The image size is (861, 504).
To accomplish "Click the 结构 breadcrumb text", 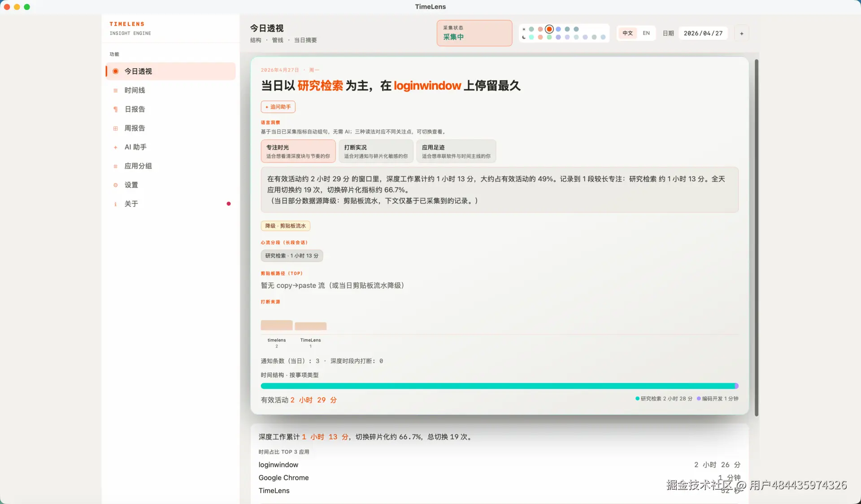I will pyautogui.click(x=256, y=40).
